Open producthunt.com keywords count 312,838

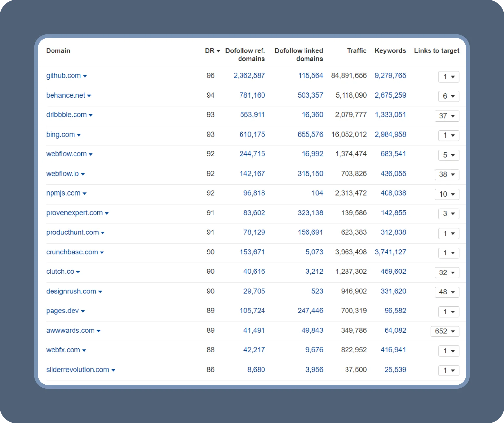(x=393, y=232)
